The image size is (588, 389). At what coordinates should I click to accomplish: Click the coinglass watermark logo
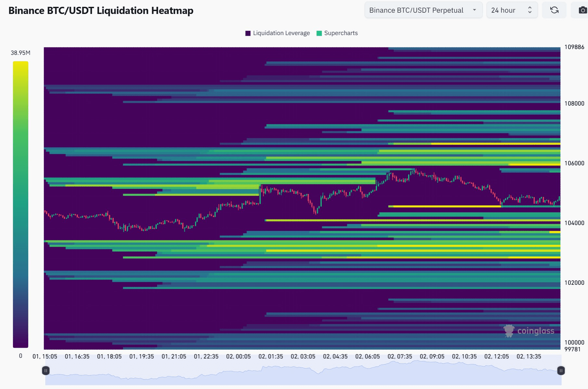click(x=529, y=331)
